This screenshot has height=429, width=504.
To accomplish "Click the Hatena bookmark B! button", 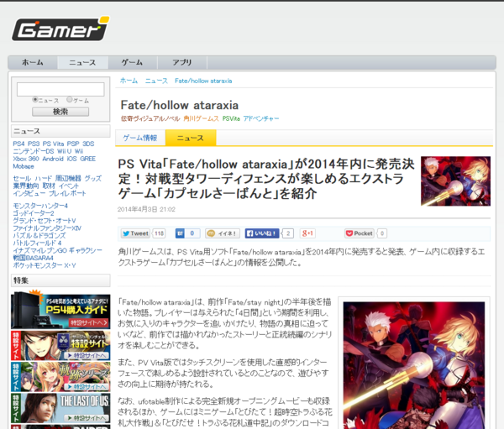I will [180, 233].
